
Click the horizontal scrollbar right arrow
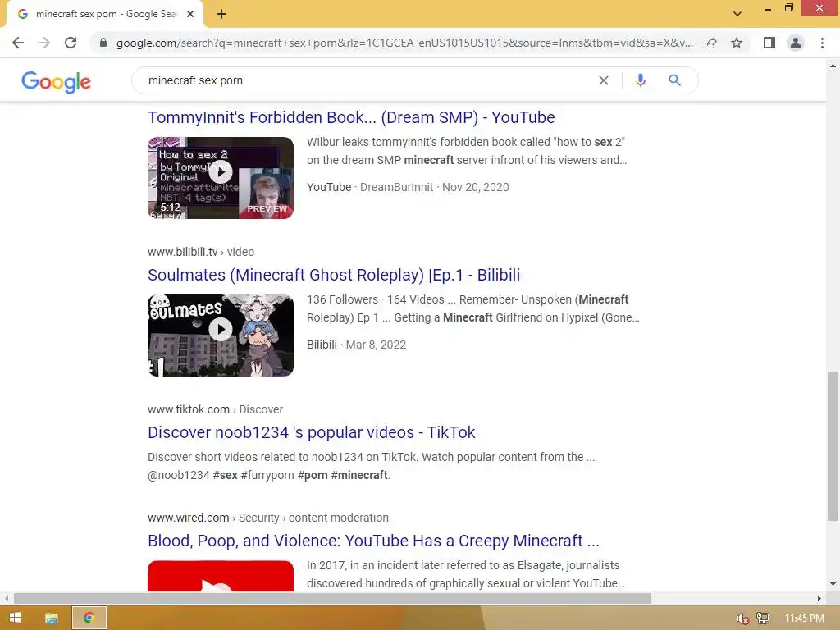(819, 598)
